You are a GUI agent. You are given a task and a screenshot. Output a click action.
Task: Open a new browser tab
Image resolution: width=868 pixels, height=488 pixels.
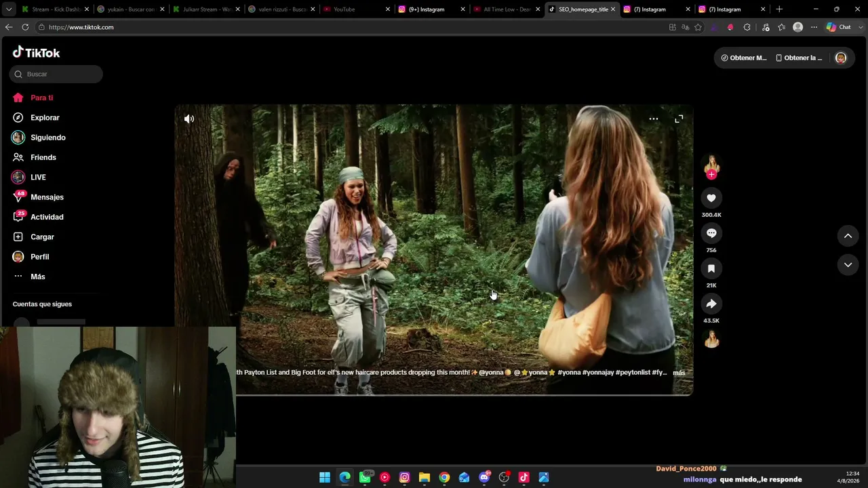coord(779,9)
